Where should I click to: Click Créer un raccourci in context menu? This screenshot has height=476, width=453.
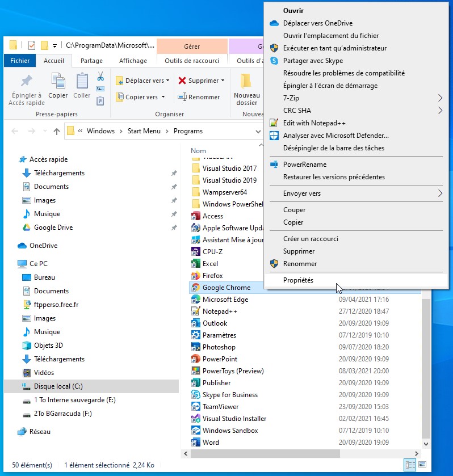click(x=311, y=239)
